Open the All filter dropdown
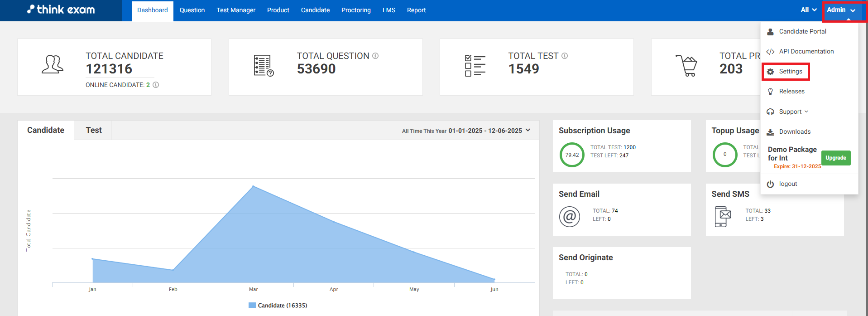868x316 pixels. click(808, 10)
